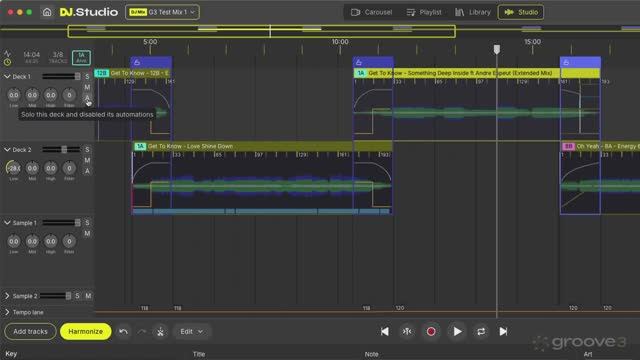Screen dimensions: 640x360
Task: Adjust the Deck 1 volume fader
Action: pyautogui.click(x=77, y=76)
